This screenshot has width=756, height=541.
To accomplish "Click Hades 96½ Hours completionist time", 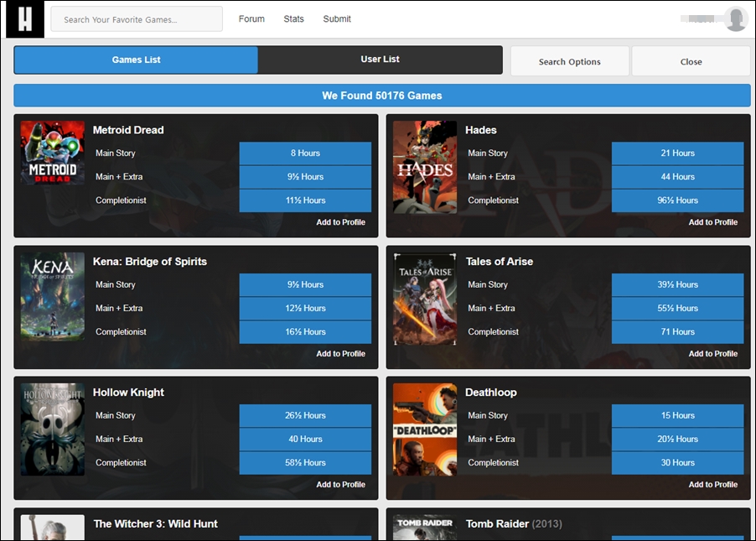I will click(677, 200).
